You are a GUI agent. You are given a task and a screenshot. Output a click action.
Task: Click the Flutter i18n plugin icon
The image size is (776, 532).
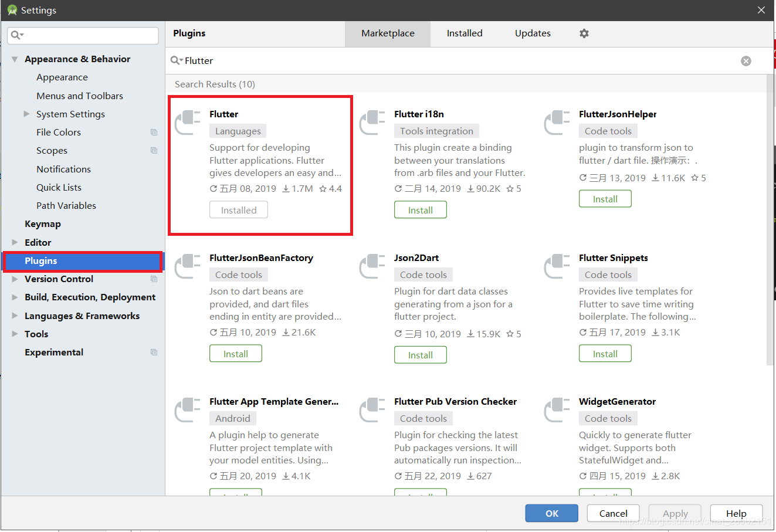[373, 123]
